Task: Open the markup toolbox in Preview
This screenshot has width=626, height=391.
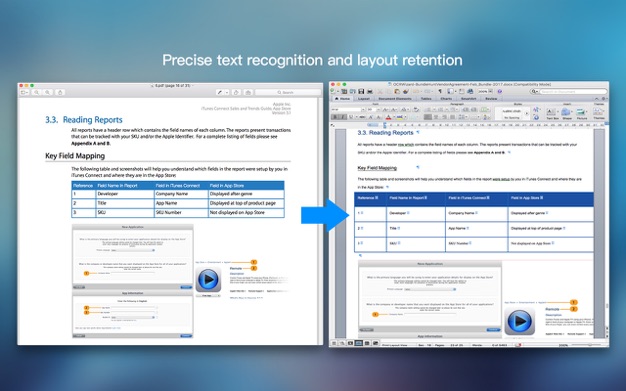Action: [x=248, y=92]
